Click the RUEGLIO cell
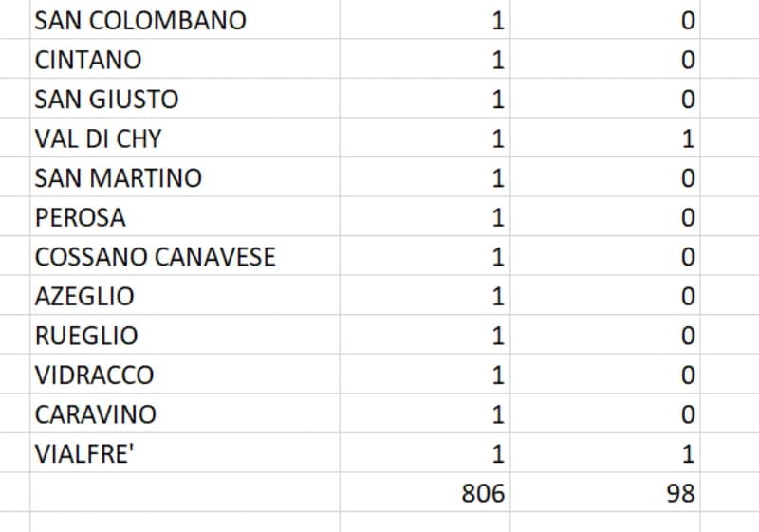Image resolution: width=759 pixels, height=532 pixels. [85, 336]
